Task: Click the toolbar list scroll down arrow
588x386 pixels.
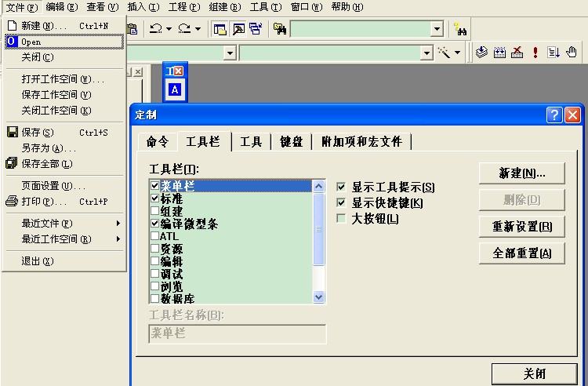Action: pyautogui.click(x=319, y=297)
